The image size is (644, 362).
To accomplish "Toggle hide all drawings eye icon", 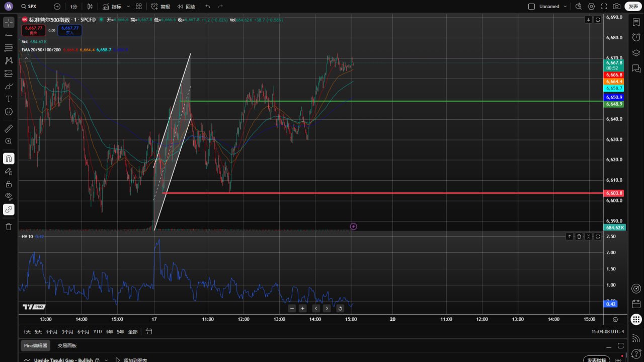I will coord(9,196).
